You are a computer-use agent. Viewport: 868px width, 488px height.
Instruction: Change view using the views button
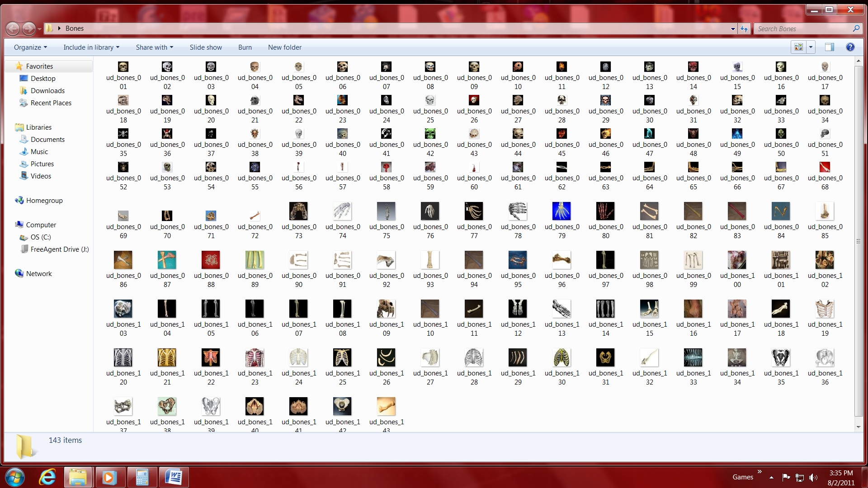[x=798, y=47]
